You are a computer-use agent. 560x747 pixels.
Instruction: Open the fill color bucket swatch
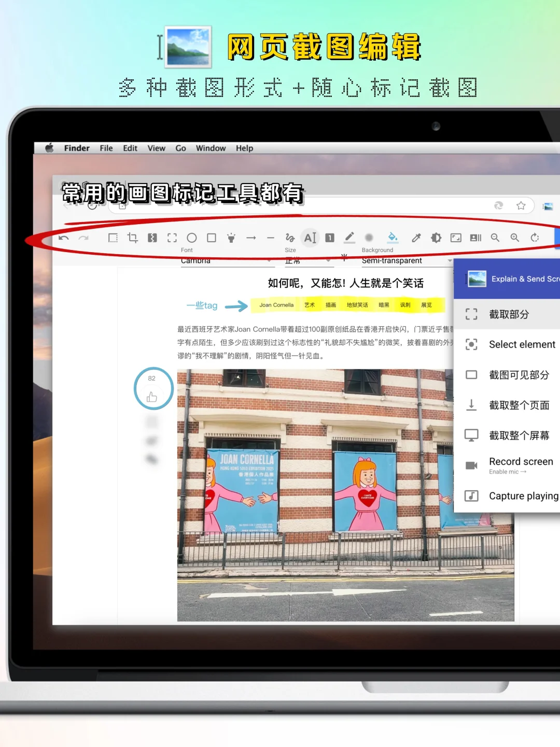(x=392, y=238)
